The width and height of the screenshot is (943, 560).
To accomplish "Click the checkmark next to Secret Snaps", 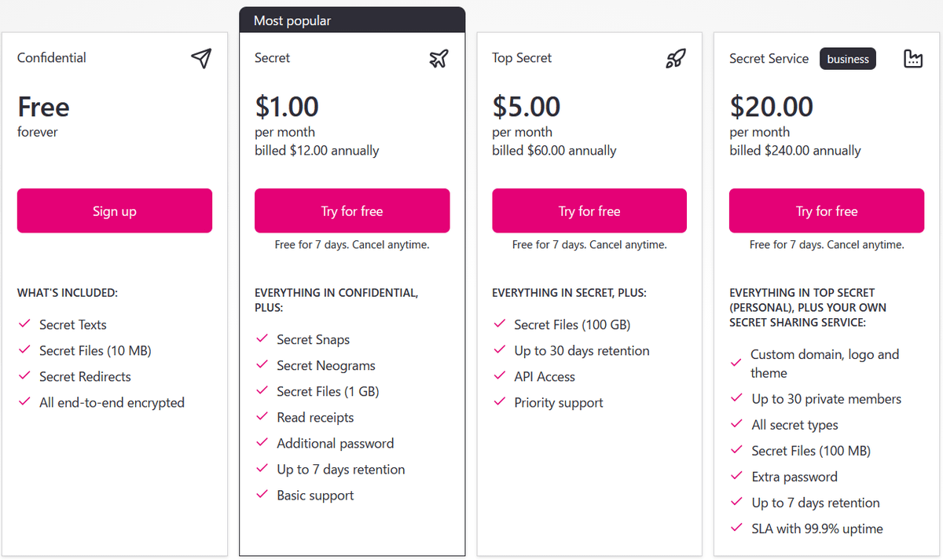I will click(262, 339).
